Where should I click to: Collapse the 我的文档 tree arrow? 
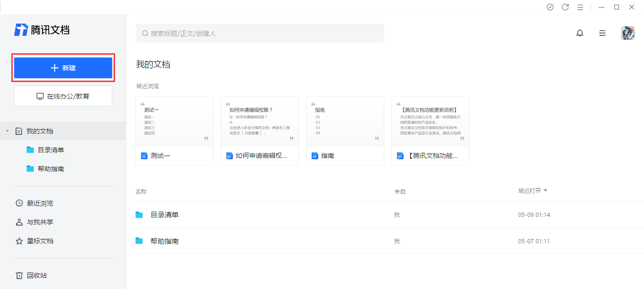tap(7, 131)
